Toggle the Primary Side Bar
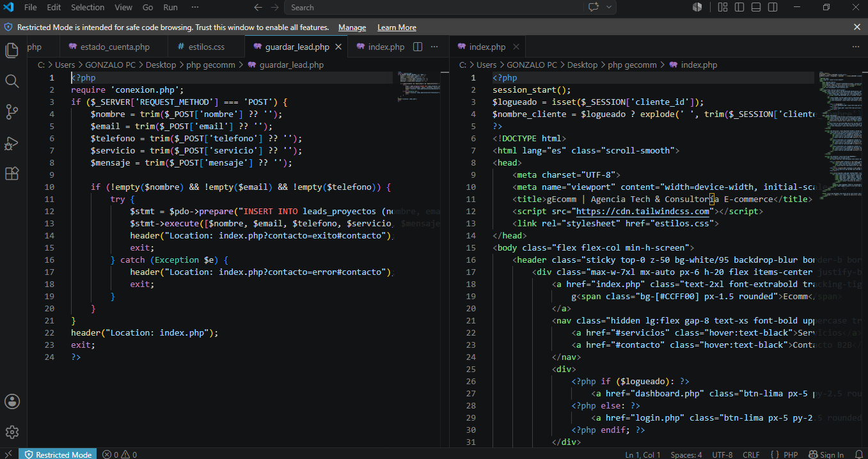Viewport: 868px width, 459px height. pyautogui.click(x=739, y=7)
